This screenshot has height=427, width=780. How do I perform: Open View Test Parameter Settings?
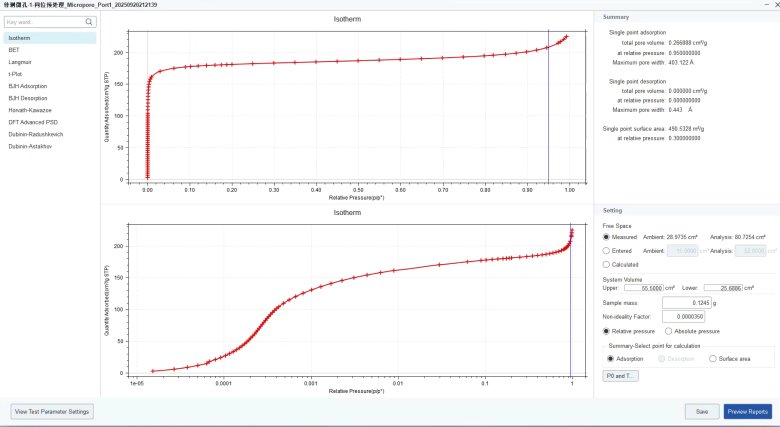coord(51,411)
